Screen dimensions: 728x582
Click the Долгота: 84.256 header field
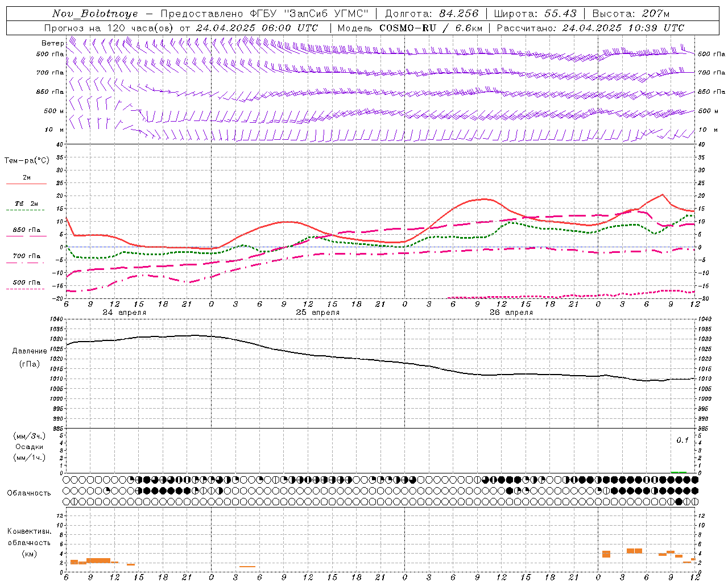pyautogui.click(x=432, y=14)
